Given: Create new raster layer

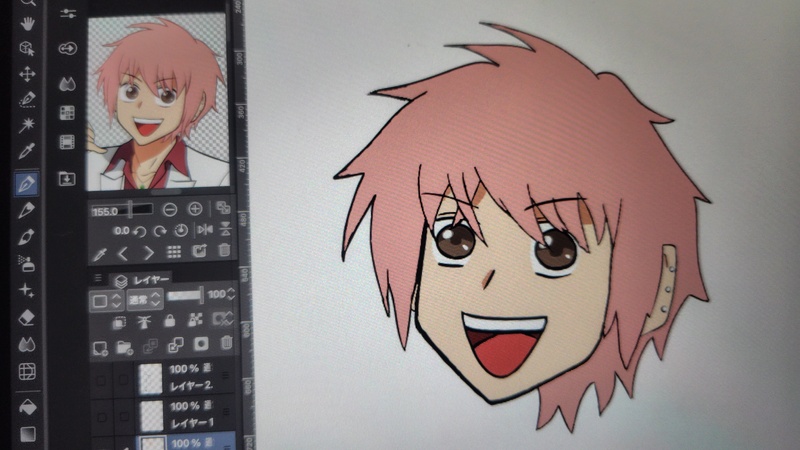Looking at the screenshot, I should point(100,349).
